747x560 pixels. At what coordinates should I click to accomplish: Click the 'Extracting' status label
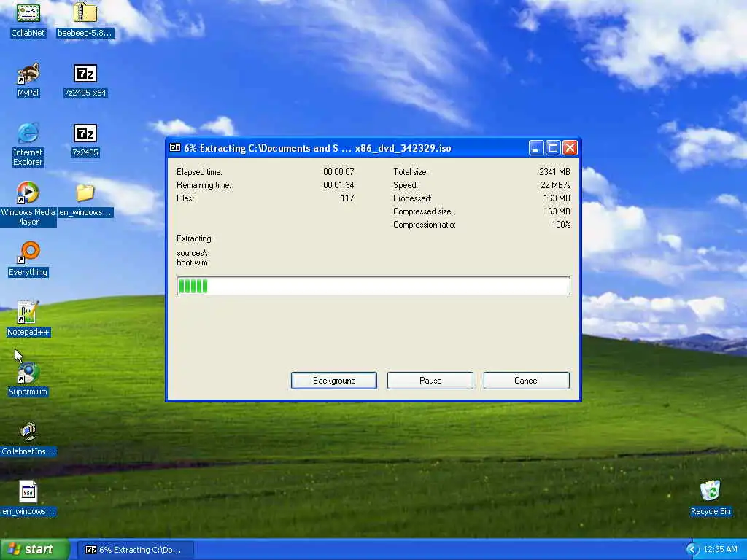point(194,238)
